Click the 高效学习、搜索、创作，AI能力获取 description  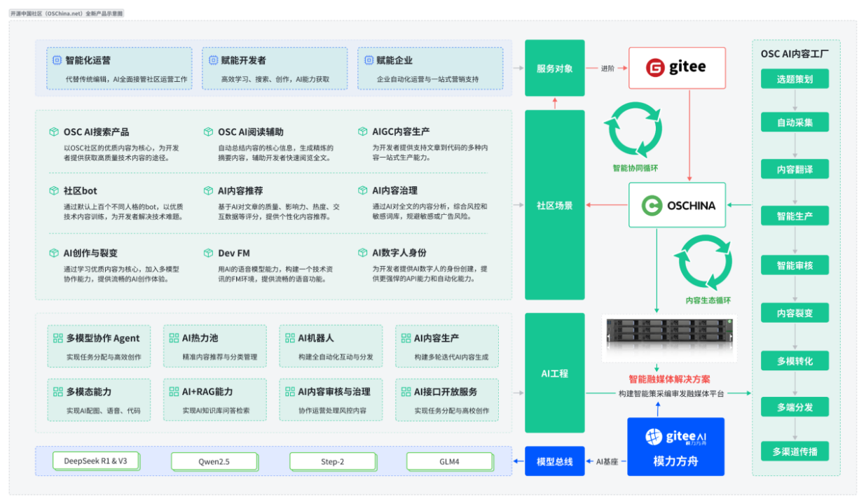275,79
